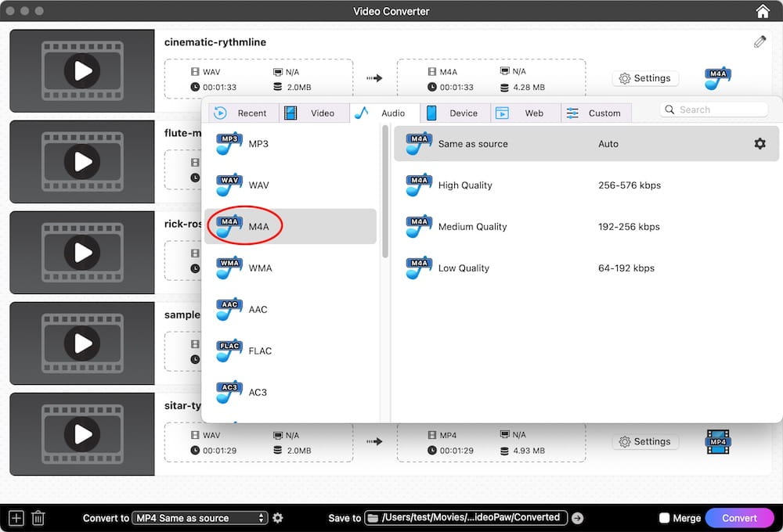Screen dimensions: 783x532
Task: Click the pencil rename icon for cinematic-rythmline
Action: pyautogui.click(x=760, y=42)
